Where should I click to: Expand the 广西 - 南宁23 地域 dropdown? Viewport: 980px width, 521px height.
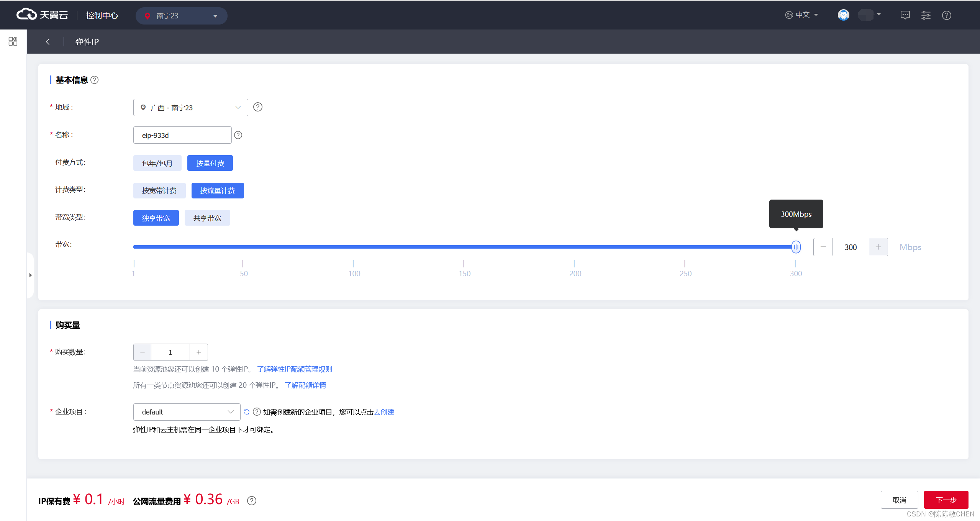point(190,108)
